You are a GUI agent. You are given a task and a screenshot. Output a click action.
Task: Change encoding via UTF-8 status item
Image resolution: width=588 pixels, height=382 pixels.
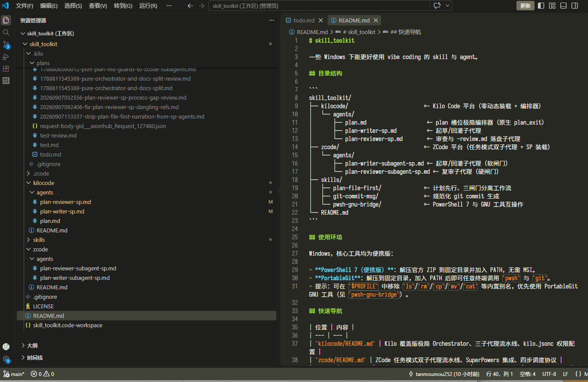(549, 374)
